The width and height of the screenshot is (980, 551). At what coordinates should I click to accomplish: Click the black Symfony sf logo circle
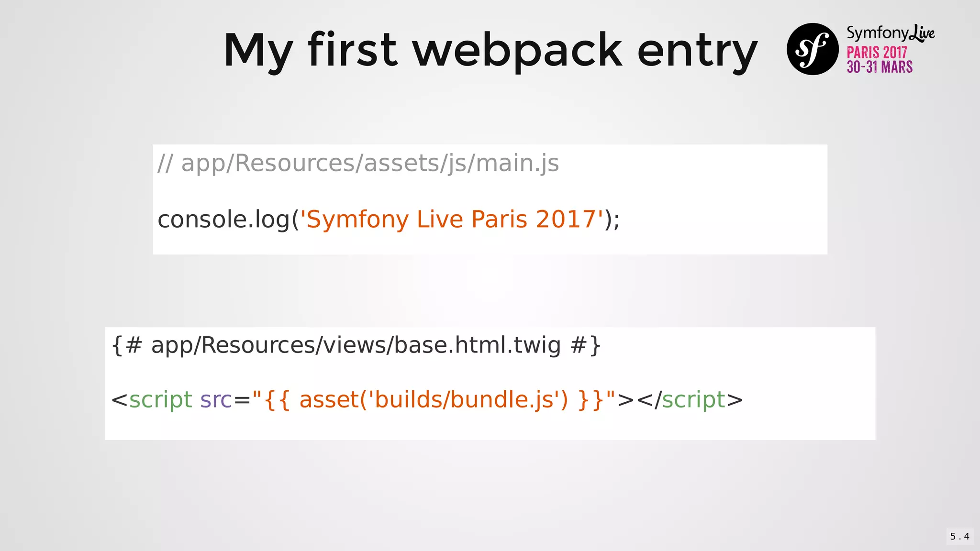pos(812,49)
